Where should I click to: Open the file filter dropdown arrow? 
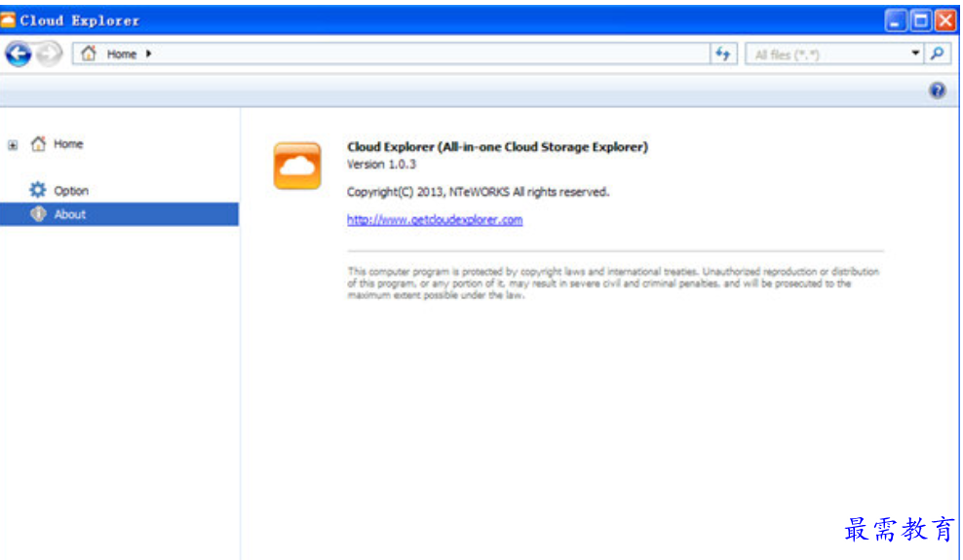(915, 54)
